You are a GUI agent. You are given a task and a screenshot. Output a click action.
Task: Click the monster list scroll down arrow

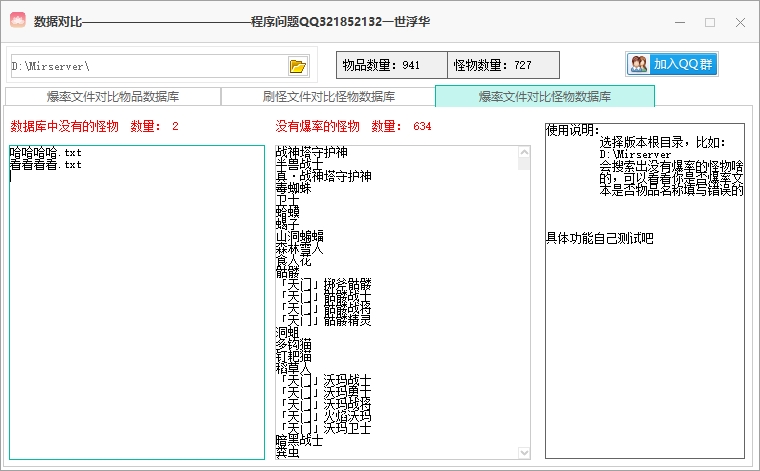(x=524, y=453)
